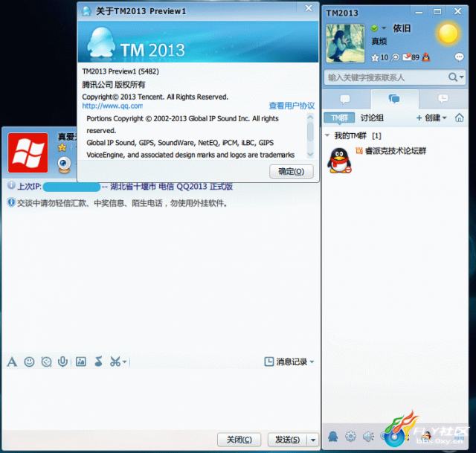476x453 pixels.
Task: Click the 关闭(C) button in chat window
Action: point(239,440)
